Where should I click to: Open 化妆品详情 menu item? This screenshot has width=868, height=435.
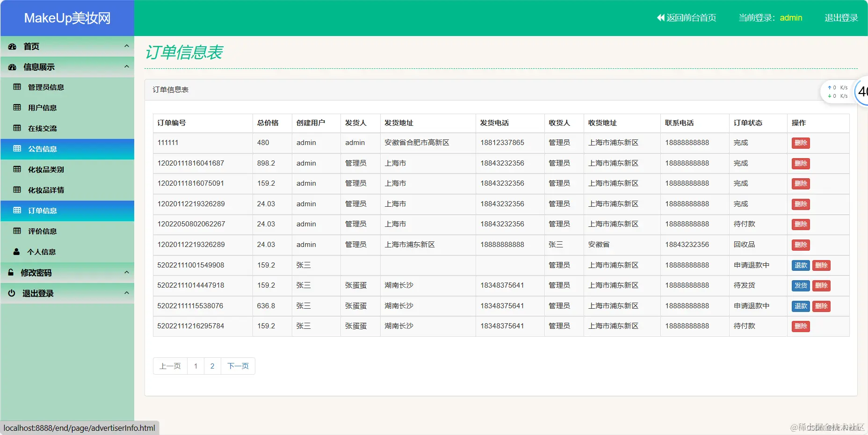(x=67, y=190)
